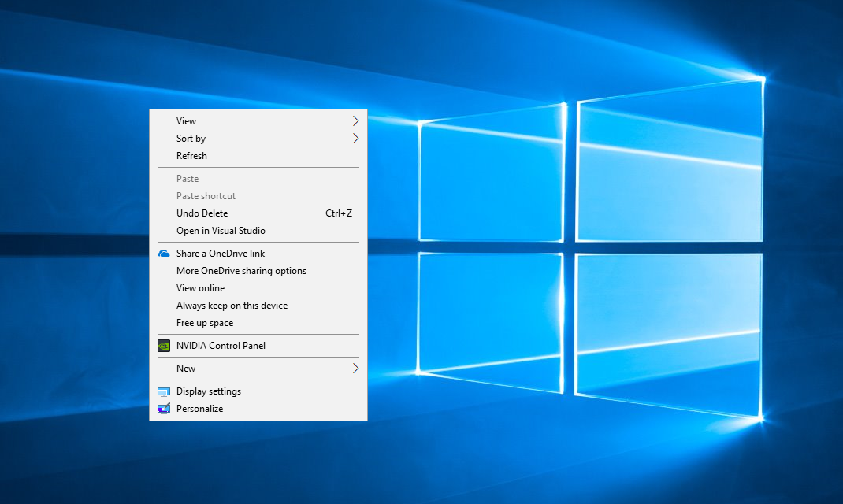Launch NVIDIA Control Panel
The width and height of the screenshot is (843, 504).
(221, 345)
